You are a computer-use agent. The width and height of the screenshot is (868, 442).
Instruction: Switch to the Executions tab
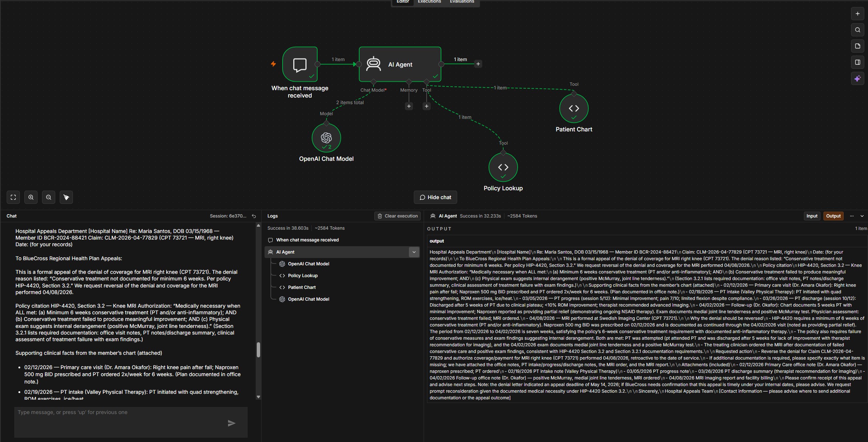(429, 2)
